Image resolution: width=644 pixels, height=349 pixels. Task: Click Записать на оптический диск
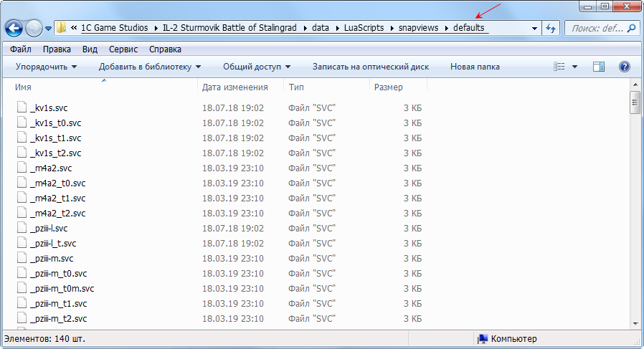(x=371, y=67)
